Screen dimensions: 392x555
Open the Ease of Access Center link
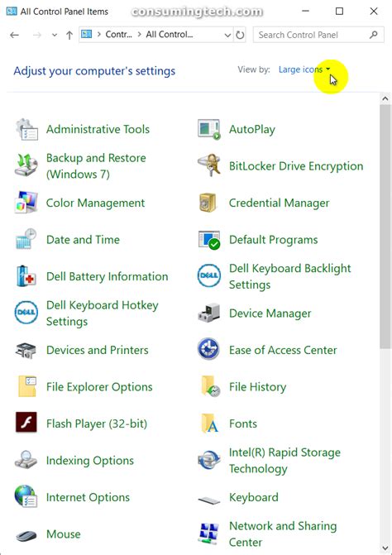tap(283, 350)
